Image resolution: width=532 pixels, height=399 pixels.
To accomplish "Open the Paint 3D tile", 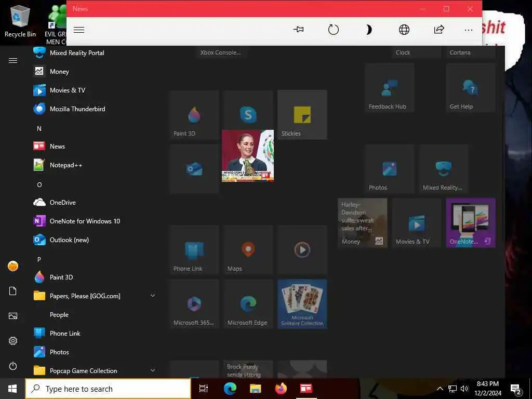I will pyautogui.click(x=194, y=115).
